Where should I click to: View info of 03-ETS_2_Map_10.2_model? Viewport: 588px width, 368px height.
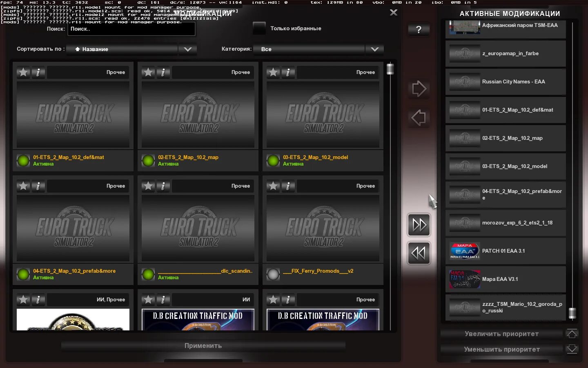(x=288, y=72)
